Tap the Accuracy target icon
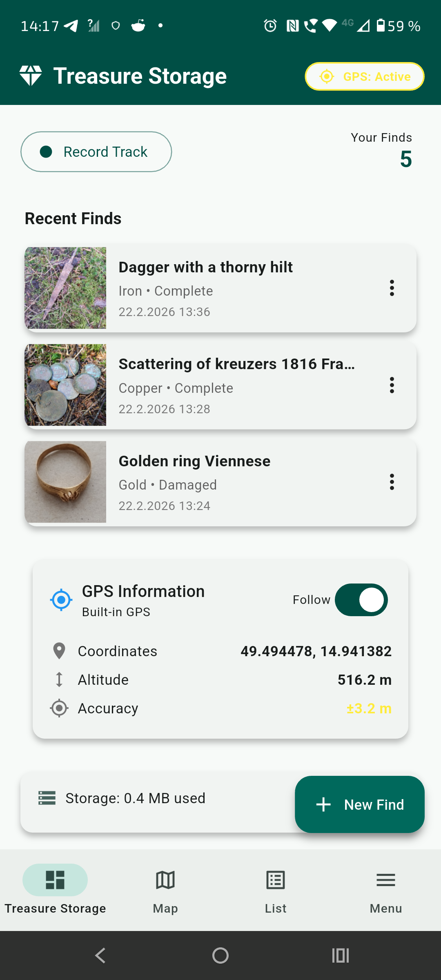 59,708
